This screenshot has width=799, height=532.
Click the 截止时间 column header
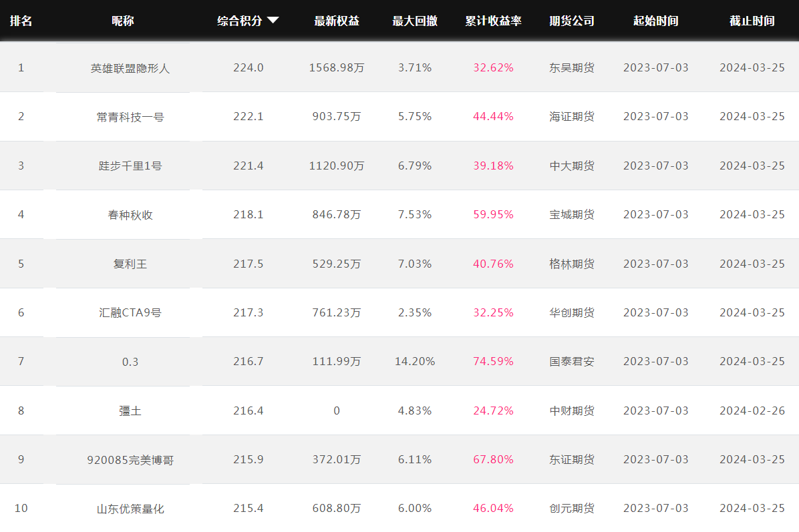752,21
